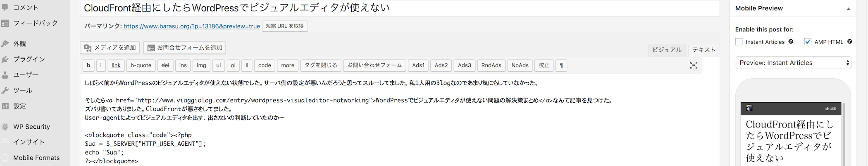The image size is (868, 166).
Task: Insert italic tag with i button
Action: pos(101,65)
